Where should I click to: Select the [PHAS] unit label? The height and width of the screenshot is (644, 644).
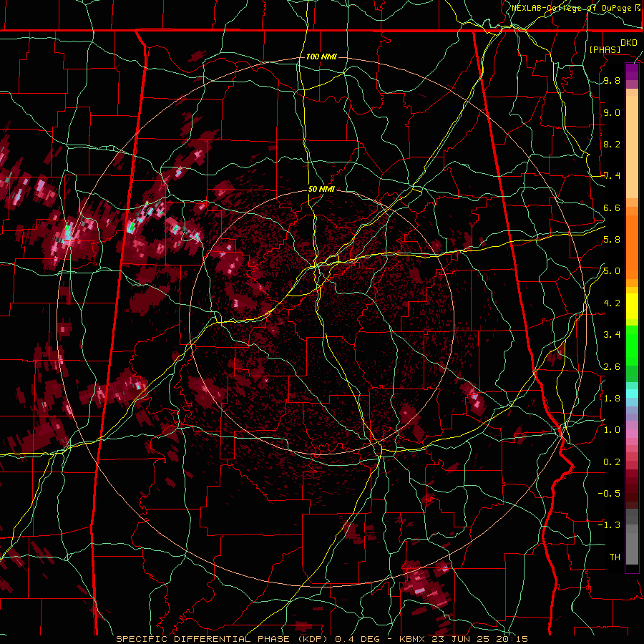click(605, 49)
